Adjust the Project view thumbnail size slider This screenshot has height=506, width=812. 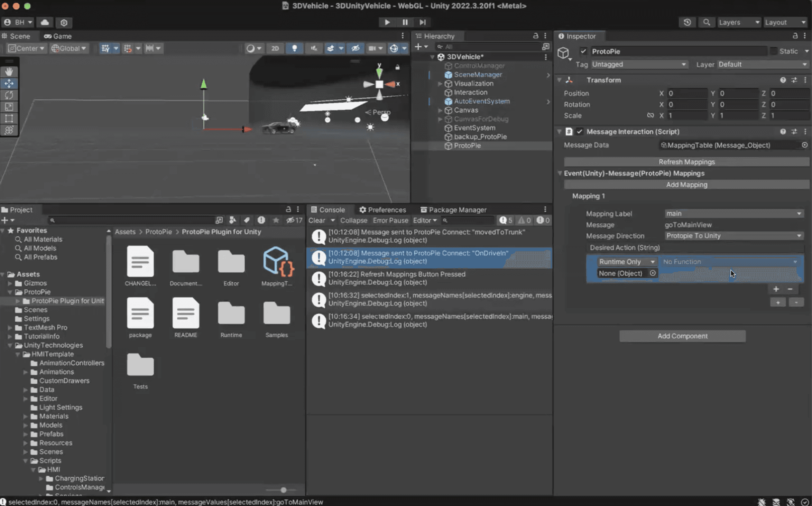(283, 490)
